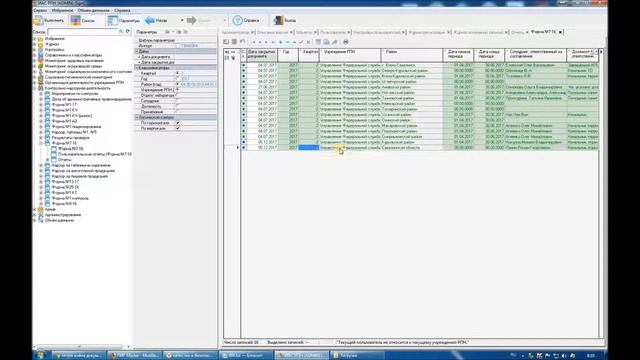The height and width of the screenshot is (360, 640).
Task: Expand the Администрирование tree node
Action: point(35,215)
